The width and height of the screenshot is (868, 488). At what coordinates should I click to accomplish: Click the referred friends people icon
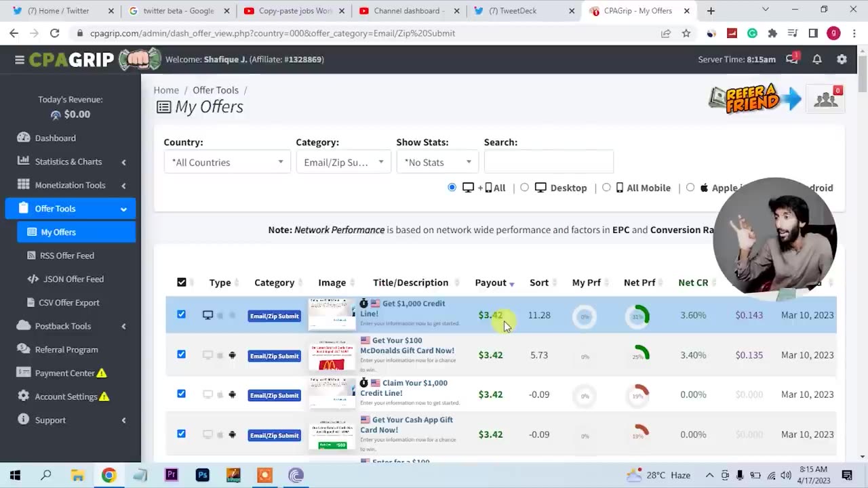[x=826, y=100]
